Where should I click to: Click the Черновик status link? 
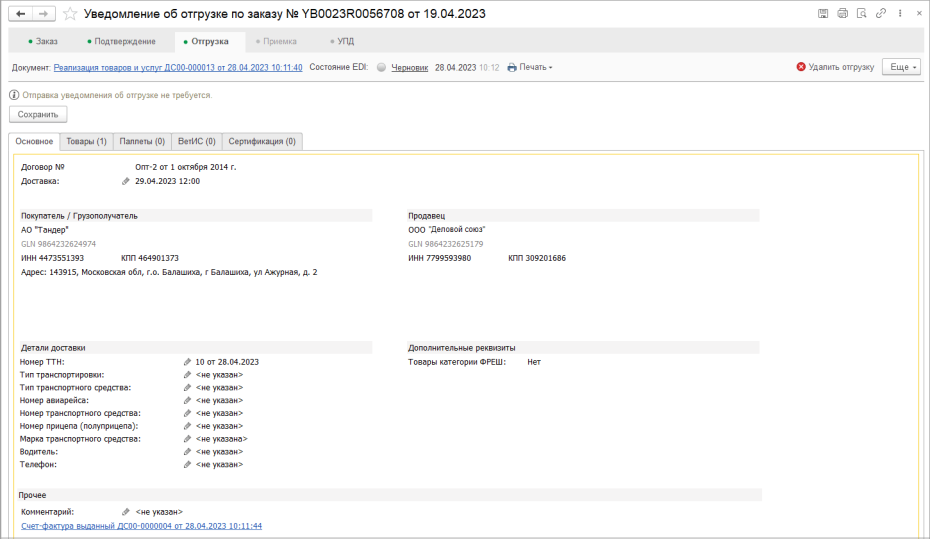click(410, 68)
